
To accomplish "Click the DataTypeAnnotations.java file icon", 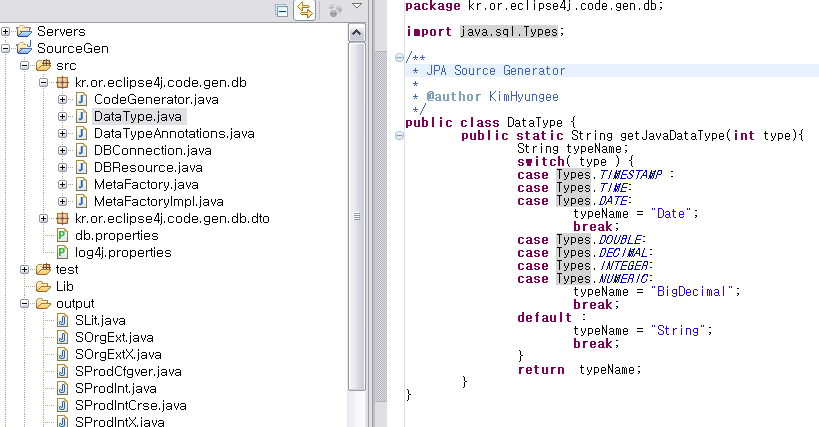I will coord(81,133).
